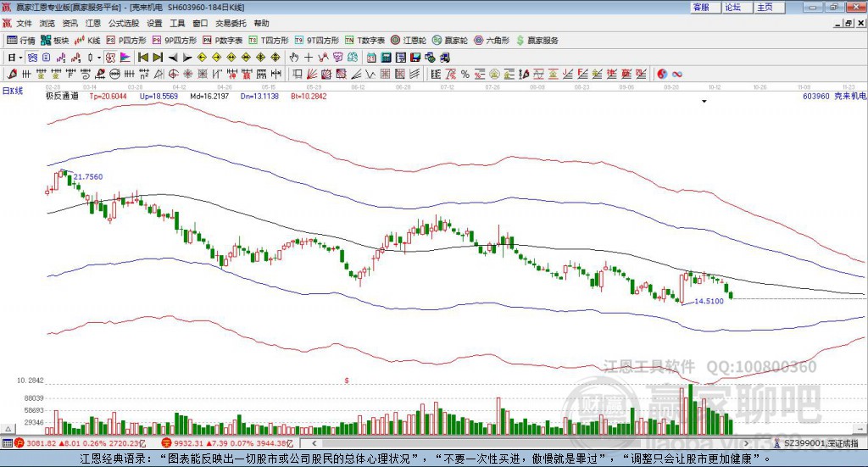This screenshot has height=467, width=868.
Task: Open the 江恩 menu
Action: click(93, 23)
